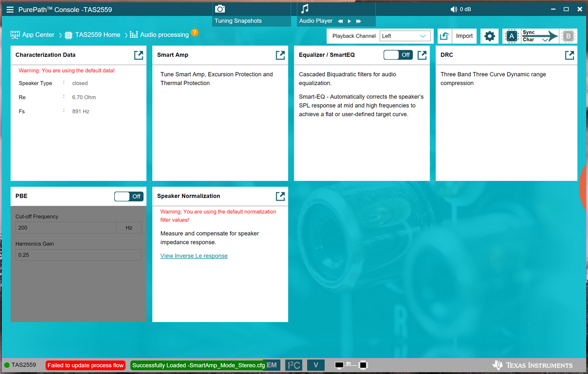
Task: Click Tuning Snapshots label
Action: [238, 21]
